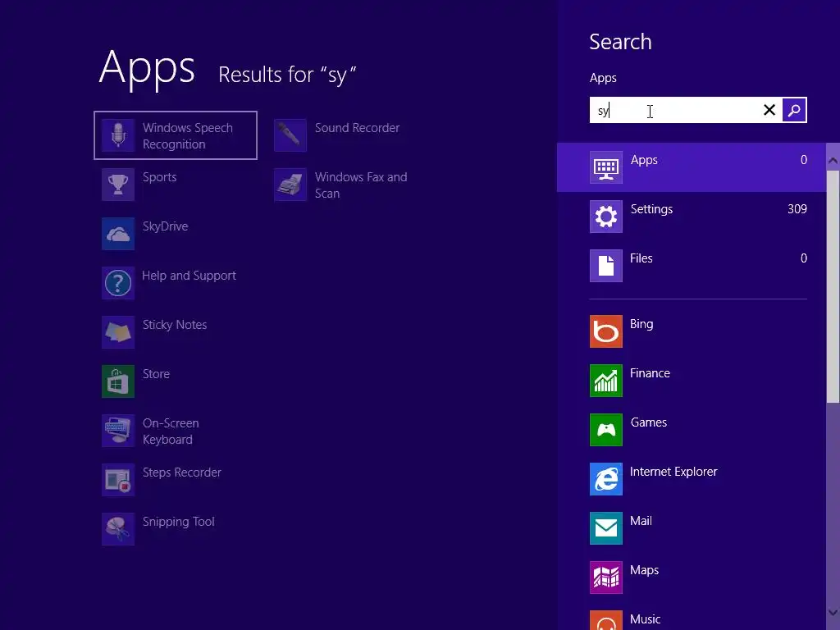Clear the search box with the X
Image resolution: width=840 pixels, height=630 pixels.
769,111
